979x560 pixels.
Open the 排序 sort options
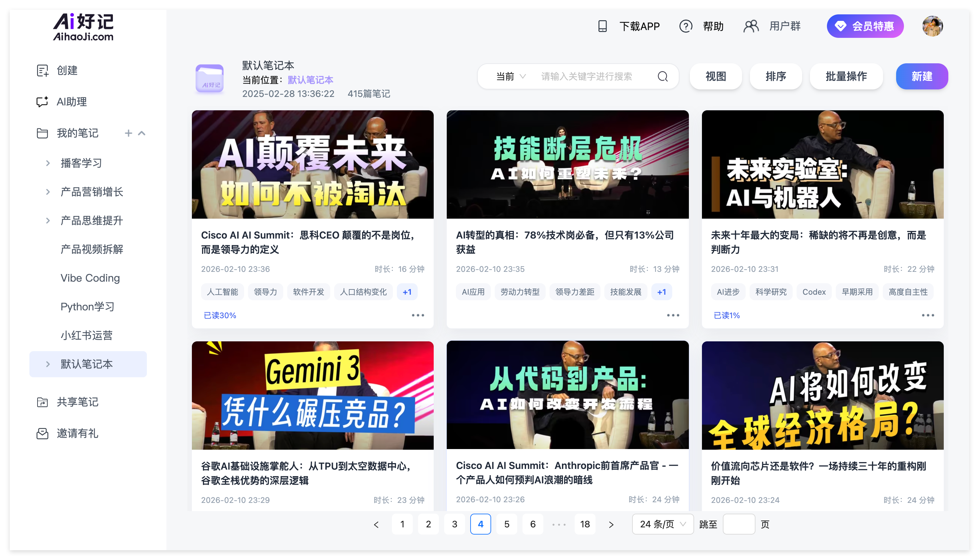[x=776, y=76]
